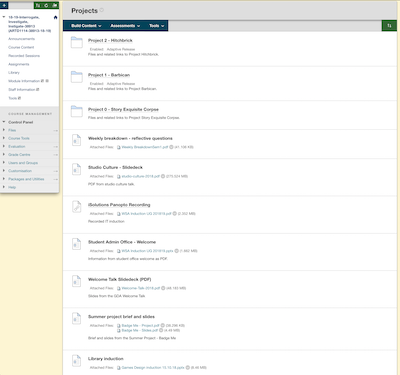
Task: Click the Course Tools link in Control Panel
Action: click(19, 138)
